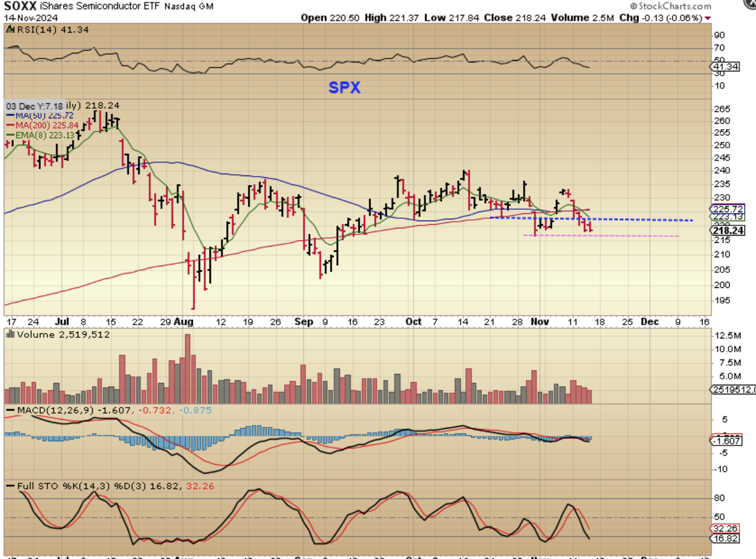The image size is (756, 559).
Task: Click the 16.82 tag on stochastic axis
Action: (x=723, y=539)
